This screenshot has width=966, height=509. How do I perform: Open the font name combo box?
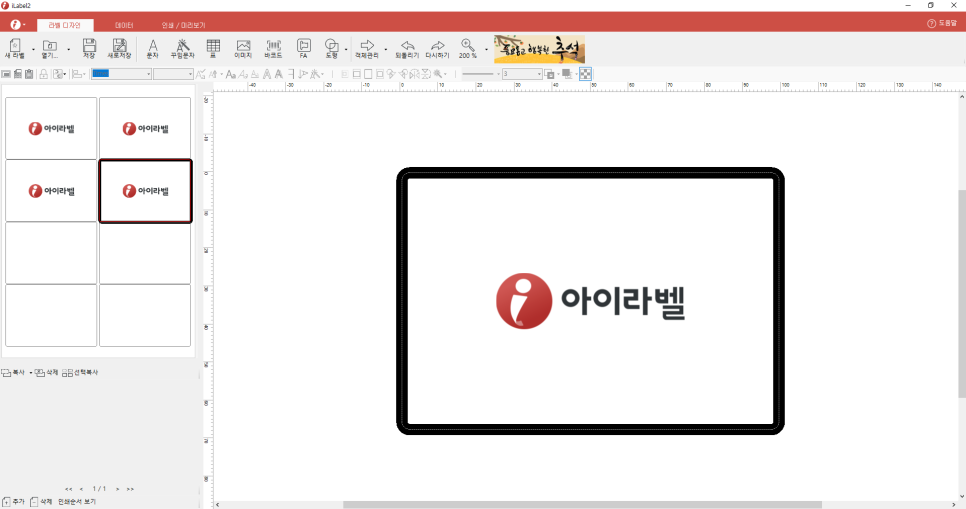coord(121,74)
